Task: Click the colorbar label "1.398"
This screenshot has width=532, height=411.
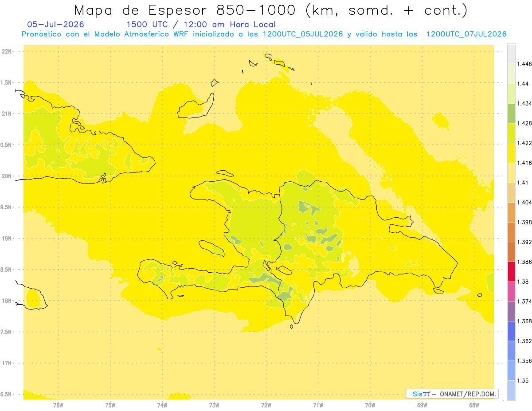Action: (x=524, y=222)
